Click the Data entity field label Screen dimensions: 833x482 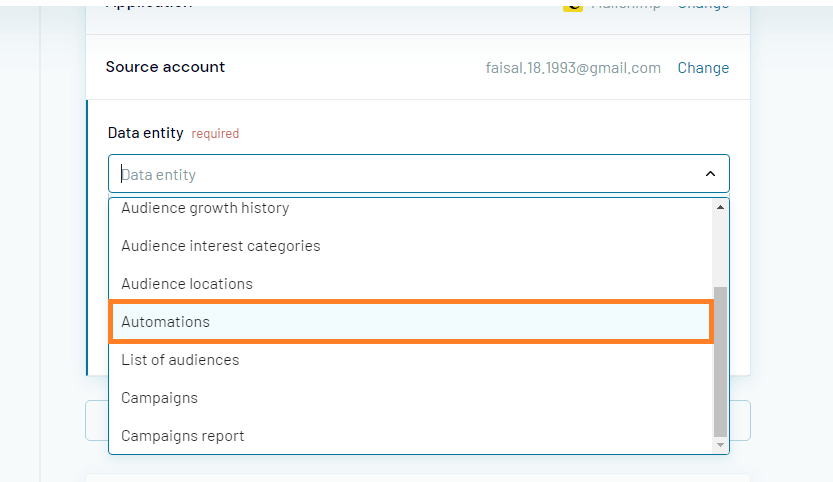[x=145, y=132]
